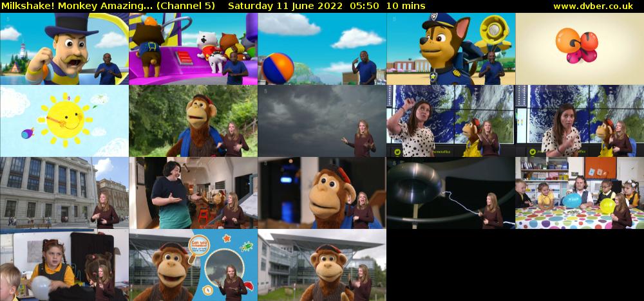644x301 pixels.
Task: Open thumbnail of children at polka dot table
Action: point(580,193)
